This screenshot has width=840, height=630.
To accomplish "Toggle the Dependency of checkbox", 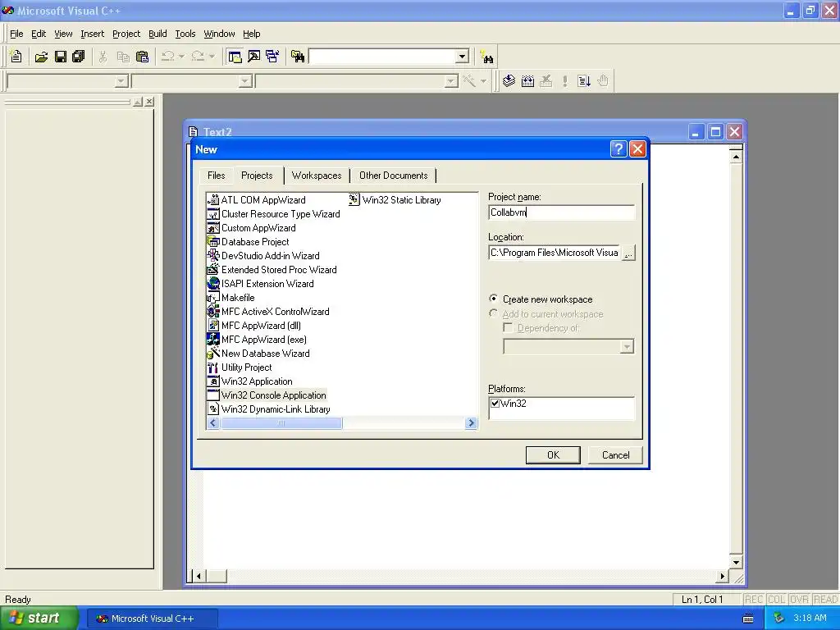I will [x=508, y=327].
